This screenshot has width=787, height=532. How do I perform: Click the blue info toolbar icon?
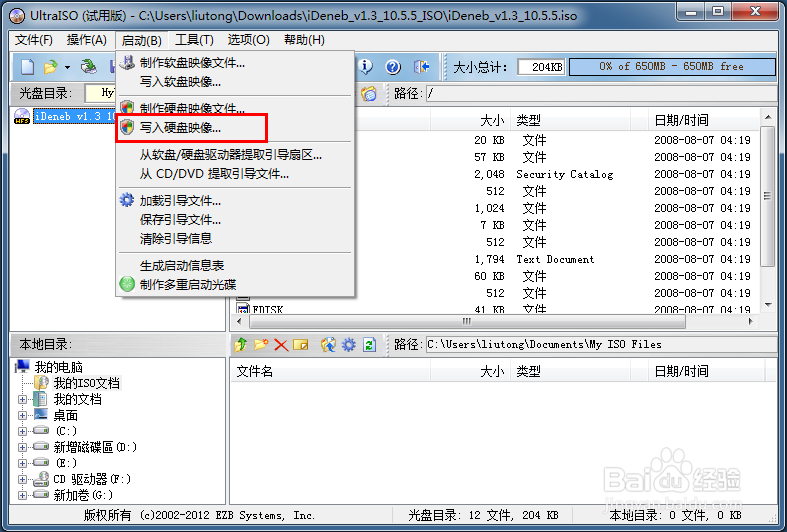[365, 66]
